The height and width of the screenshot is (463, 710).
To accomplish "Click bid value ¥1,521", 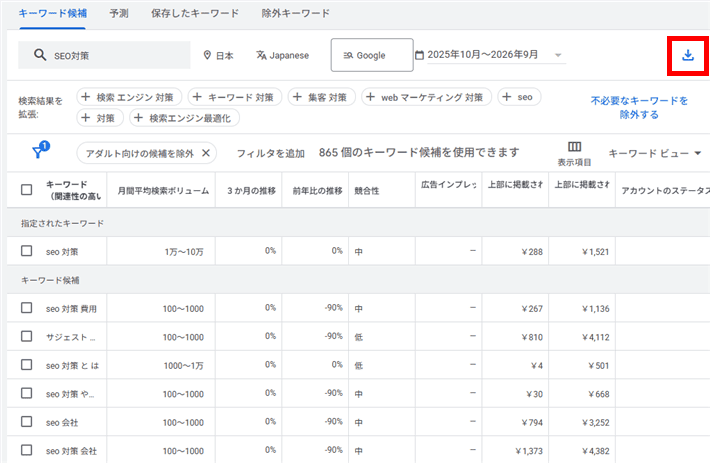I will click(595, 252).
